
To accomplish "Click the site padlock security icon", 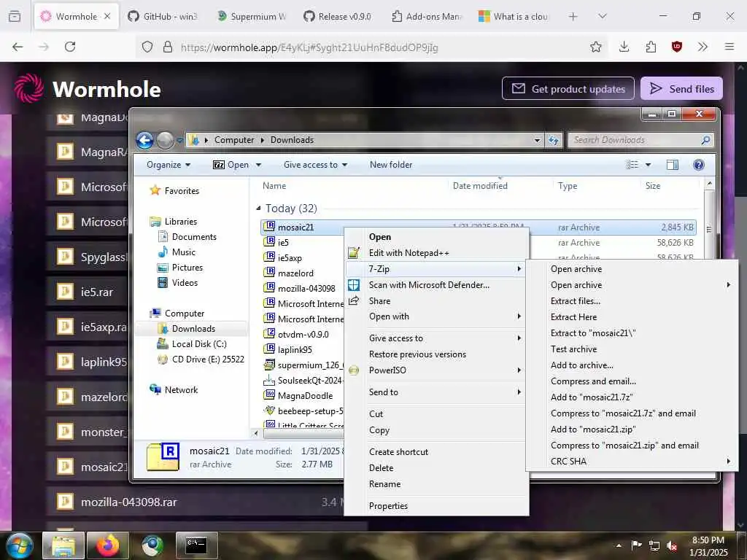I will (x=167, y=47).
